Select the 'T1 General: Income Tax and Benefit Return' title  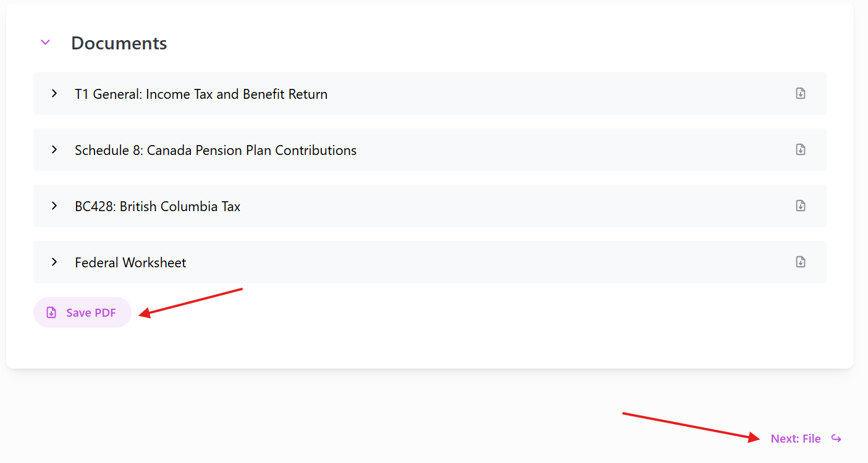point(201,94)
